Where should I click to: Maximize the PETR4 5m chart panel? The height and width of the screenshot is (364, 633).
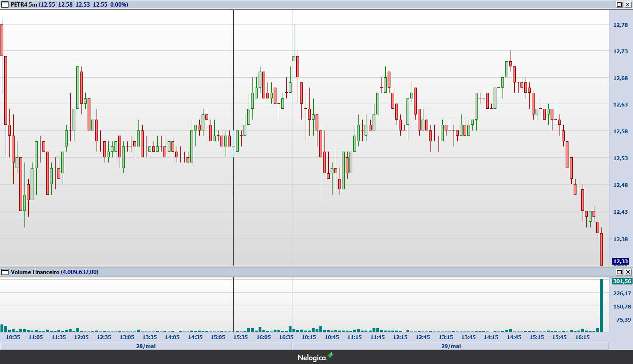point(619,4)
